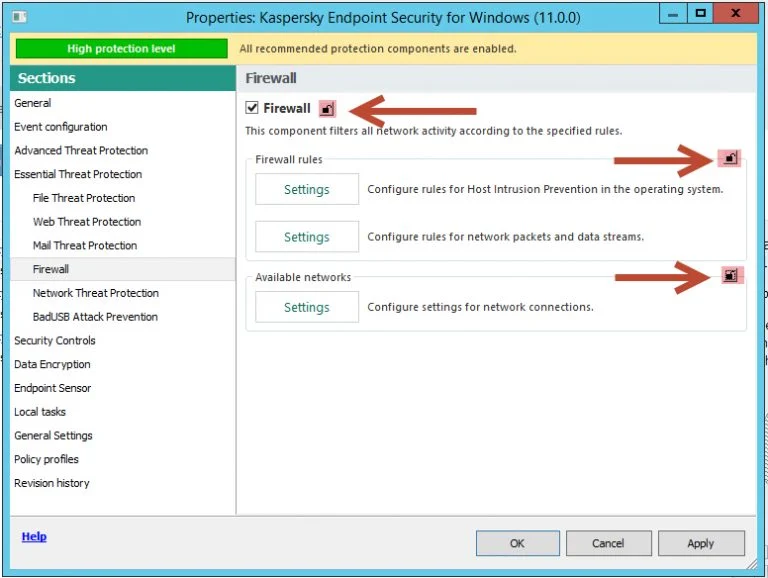The width and height of the screenshot is (768, 578).
Task: Open the Security Controls section
Action: click(122, 340)
